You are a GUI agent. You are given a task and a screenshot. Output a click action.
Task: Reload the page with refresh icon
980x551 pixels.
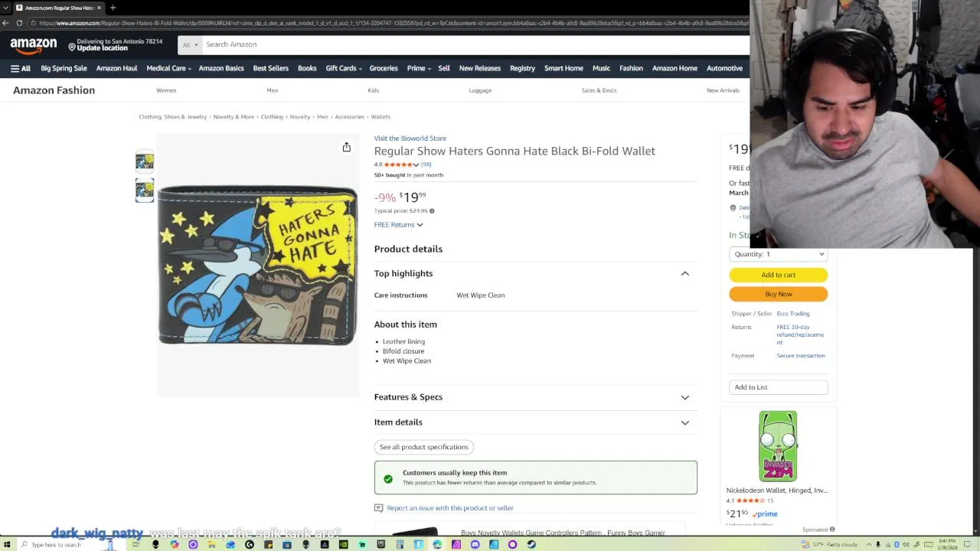pyautogui.click(x=20, y=23)
